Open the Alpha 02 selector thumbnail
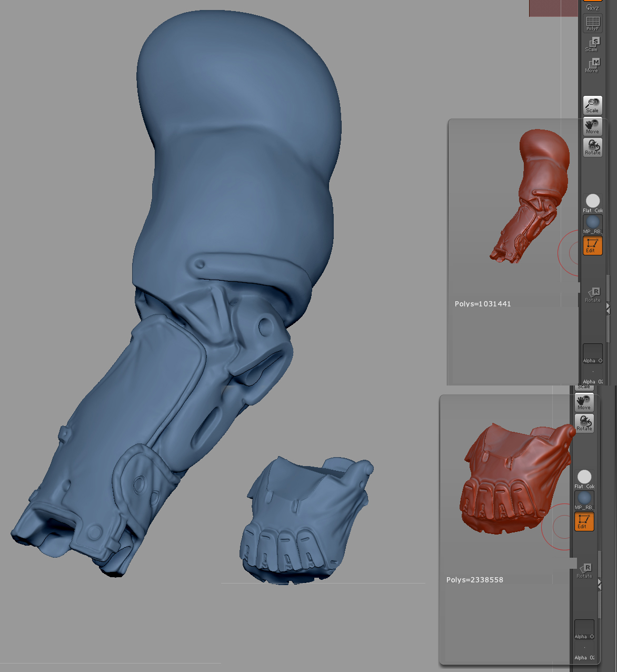The image size is (617, 672). tap(593, 372)
